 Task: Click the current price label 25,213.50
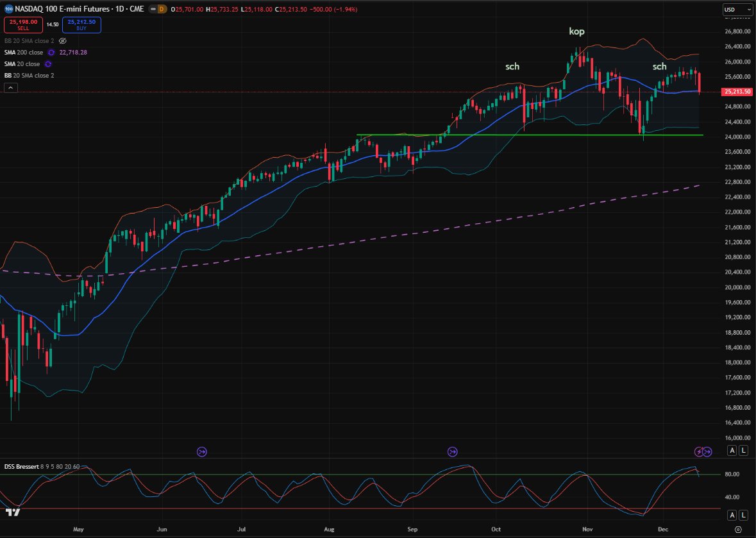[737, 92]
